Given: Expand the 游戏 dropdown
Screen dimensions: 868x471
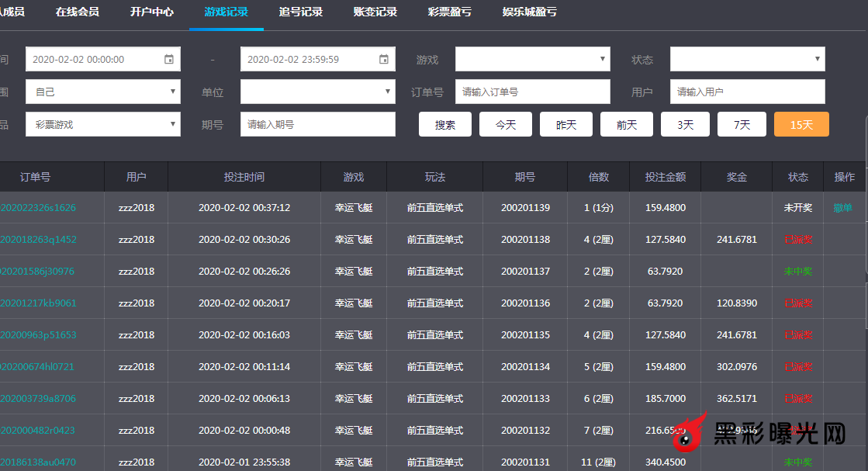Looking at the screenshot, I should pos(532,59).
